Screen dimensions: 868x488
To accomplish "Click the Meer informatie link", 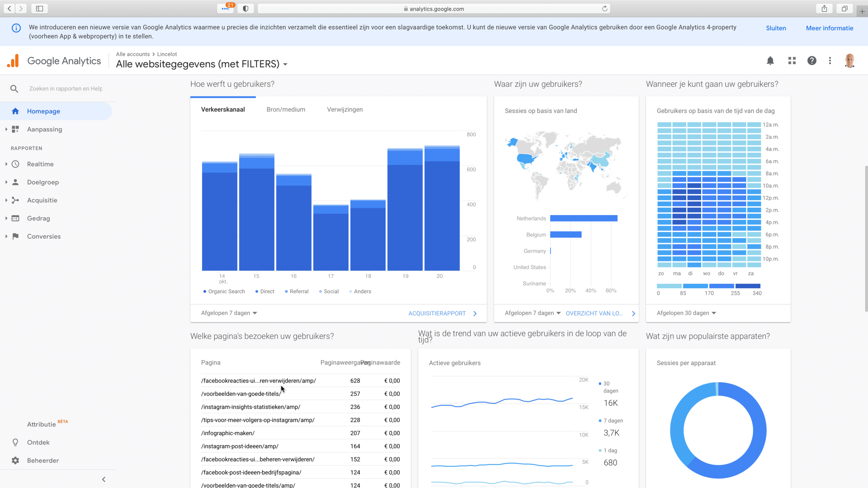I will [x=830, y=28].
